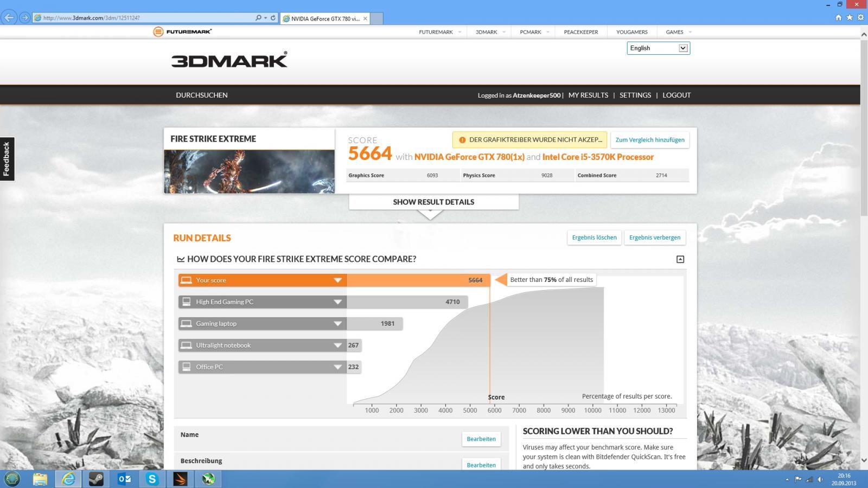The image size is (868, 488).
Task: Open File Explorer from the taskbar
Action: 40,479
